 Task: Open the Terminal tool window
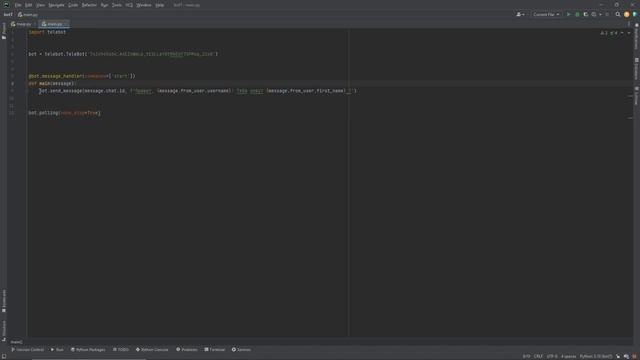click(x=215, y=350)
